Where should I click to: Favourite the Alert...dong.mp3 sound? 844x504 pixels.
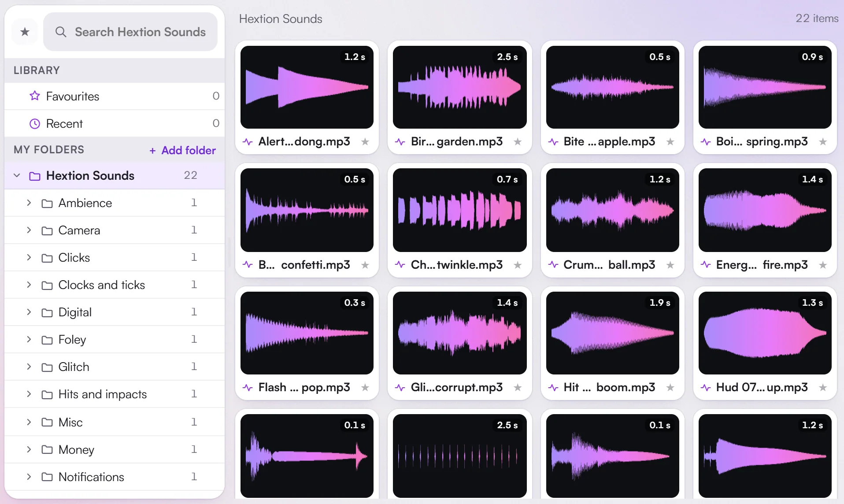(365, 141)
